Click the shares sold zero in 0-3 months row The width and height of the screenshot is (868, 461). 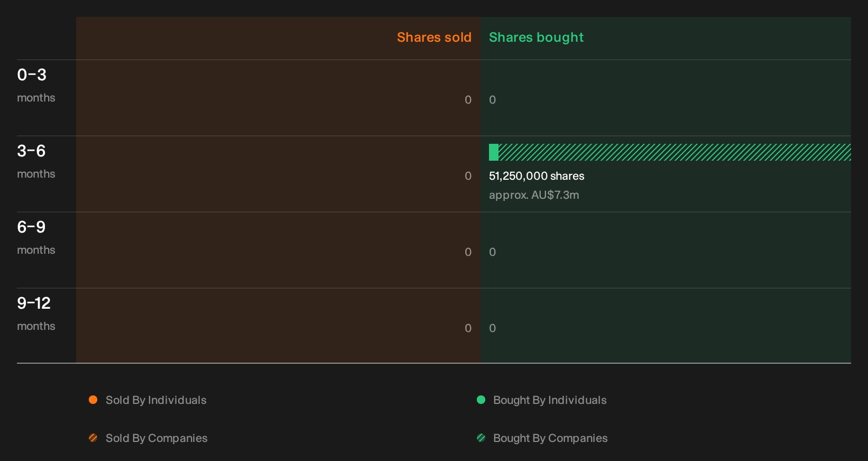click(x=468, y=100)
